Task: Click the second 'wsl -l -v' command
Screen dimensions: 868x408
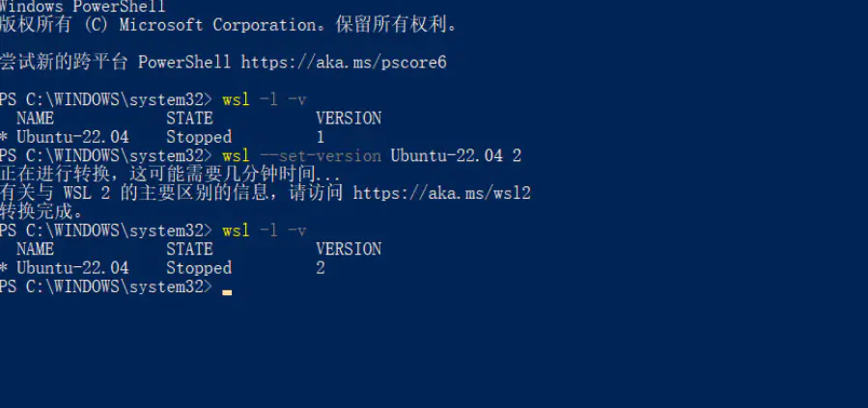Action: pyautogui.click(x=264, y=231)
